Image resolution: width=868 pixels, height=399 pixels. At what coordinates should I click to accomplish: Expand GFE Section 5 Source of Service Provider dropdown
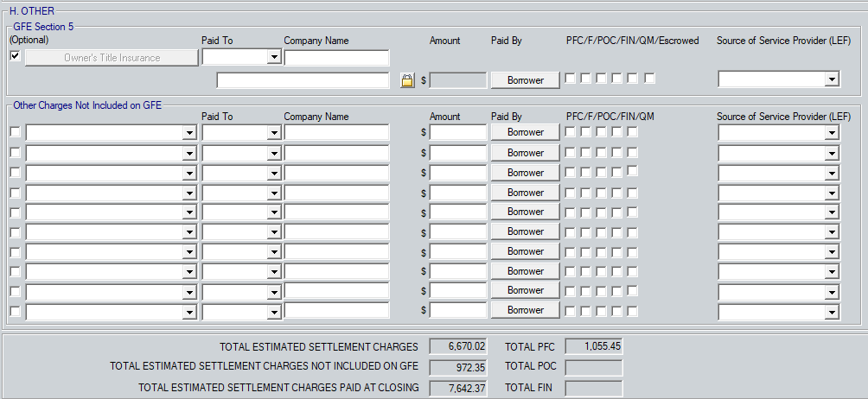coord(832,79)
